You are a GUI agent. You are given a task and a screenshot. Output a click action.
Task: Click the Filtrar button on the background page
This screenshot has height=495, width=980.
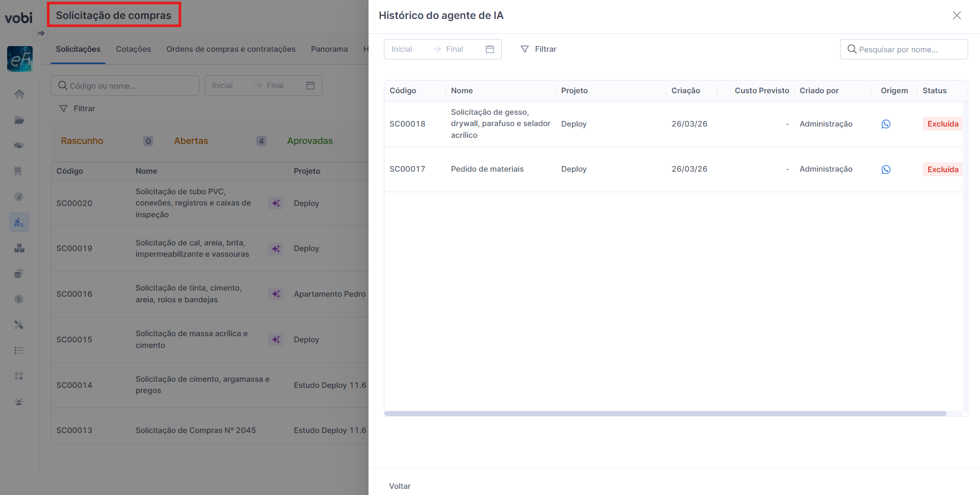[x=77, y=109]
